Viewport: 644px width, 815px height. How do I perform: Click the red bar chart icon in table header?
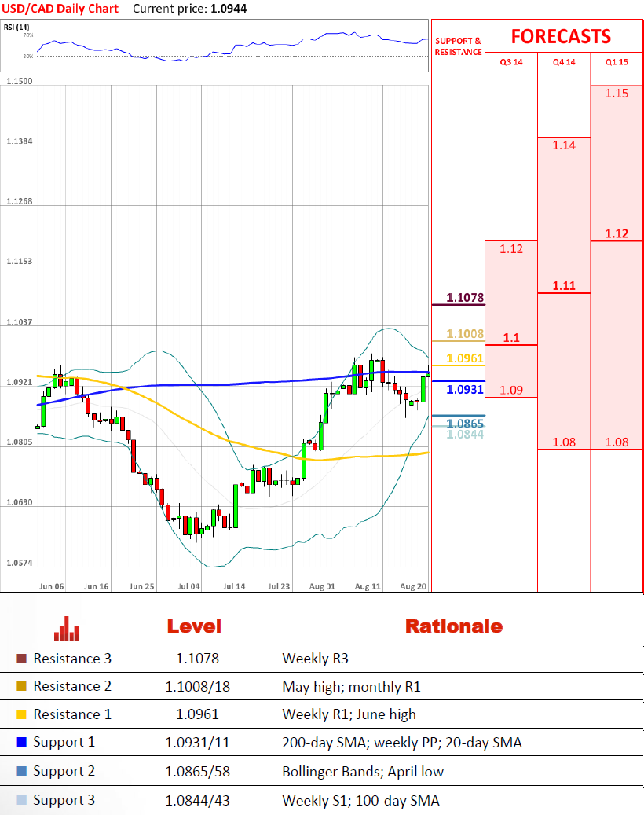pyautogui.click(x=66, y=626)
